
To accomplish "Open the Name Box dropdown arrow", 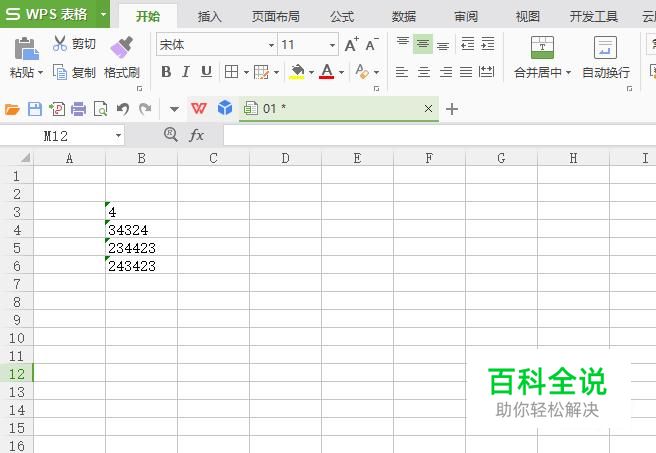I will (x=118, y=136).
